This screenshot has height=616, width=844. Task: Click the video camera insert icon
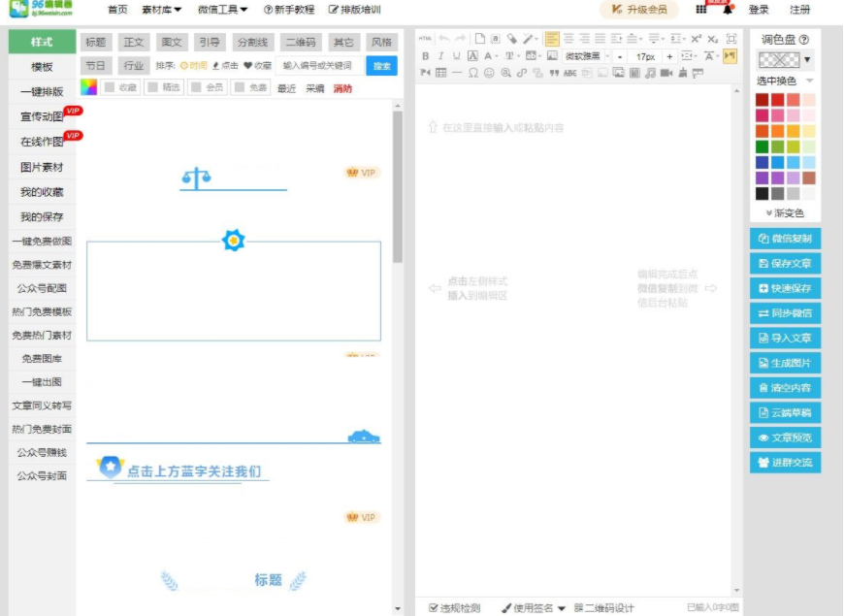665,73
